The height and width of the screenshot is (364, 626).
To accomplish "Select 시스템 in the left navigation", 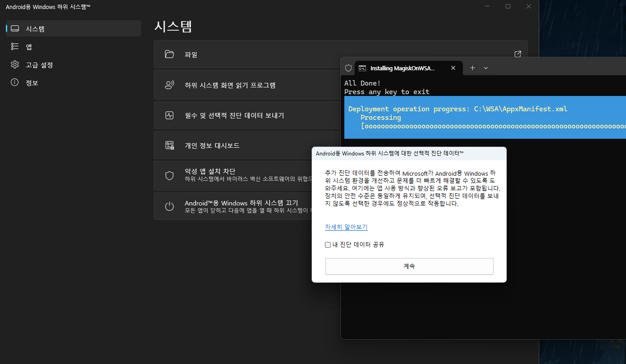I will pyautogui.click(x=35, y=29).
